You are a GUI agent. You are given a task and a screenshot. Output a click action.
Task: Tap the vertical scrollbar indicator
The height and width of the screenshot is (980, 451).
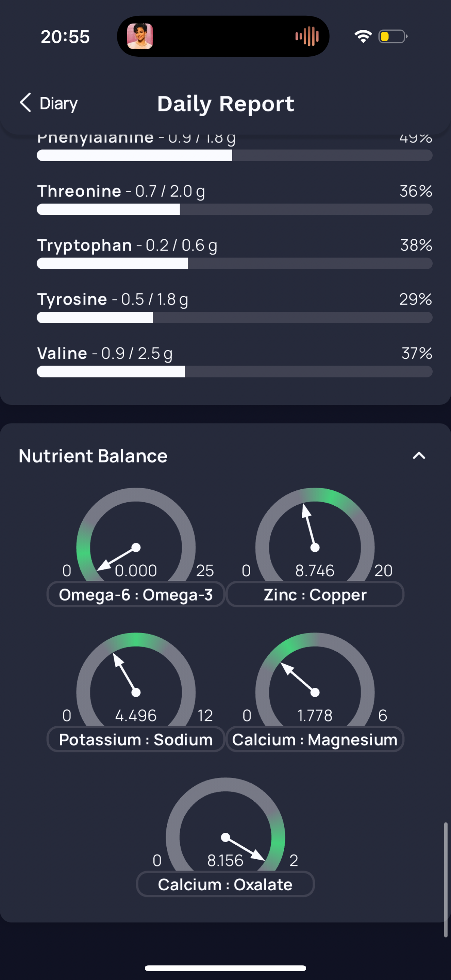(x=445, y=879)
